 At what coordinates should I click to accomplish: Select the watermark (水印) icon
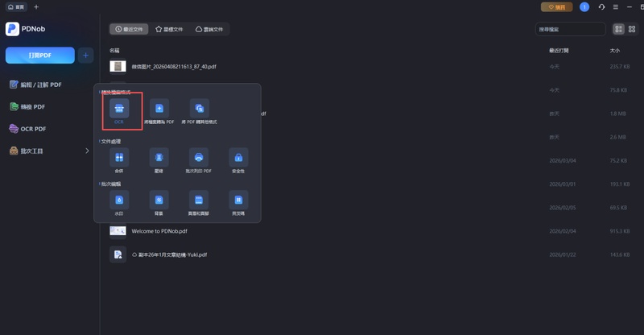click(x=119, y=199)
